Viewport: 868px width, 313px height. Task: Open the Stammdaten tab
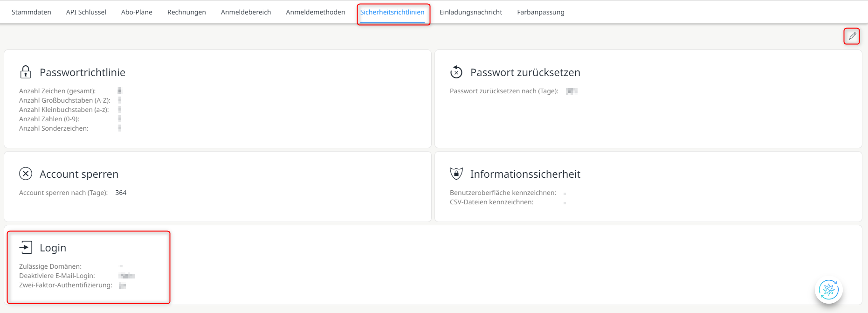31,12
